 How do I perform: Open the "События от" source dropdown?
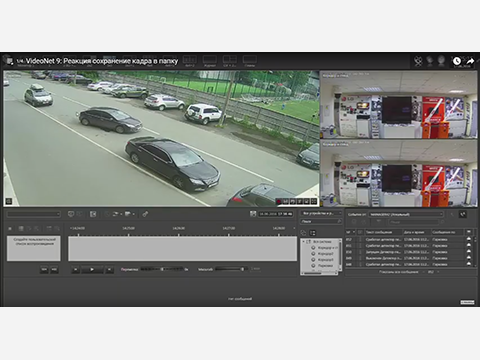tap(406, 214)
